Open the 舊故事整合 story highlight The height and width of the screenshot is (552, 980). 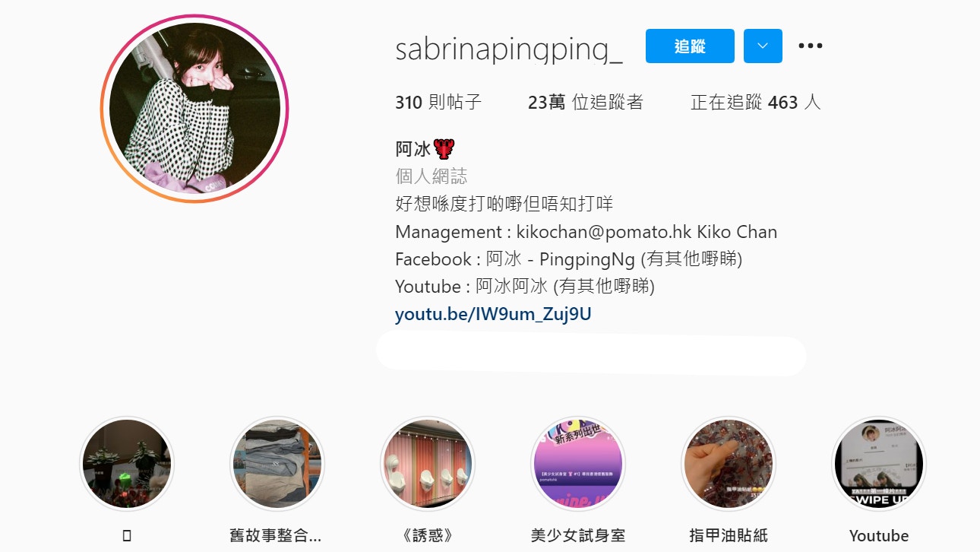[277, 464]
